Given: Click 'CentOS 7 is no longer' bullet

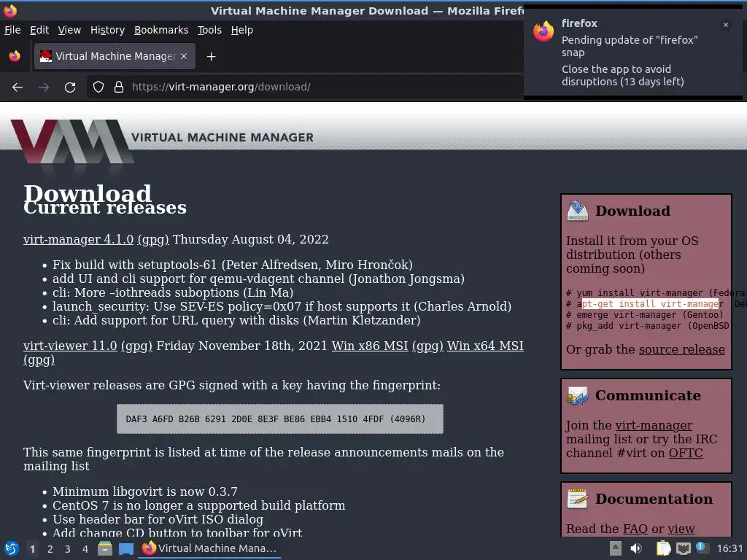Looking at the screenshot, I should [x=198, y=505].
